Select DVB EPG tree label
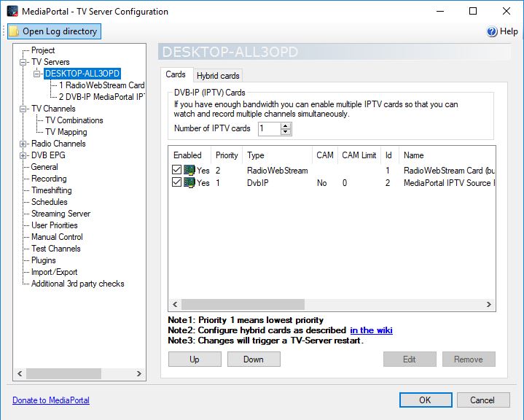 pos(48,155)
